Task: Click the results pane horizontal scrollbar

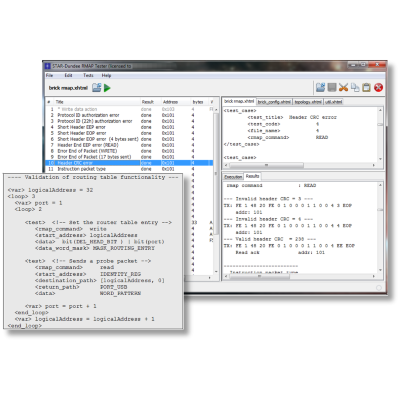Action: coord(300,277)
